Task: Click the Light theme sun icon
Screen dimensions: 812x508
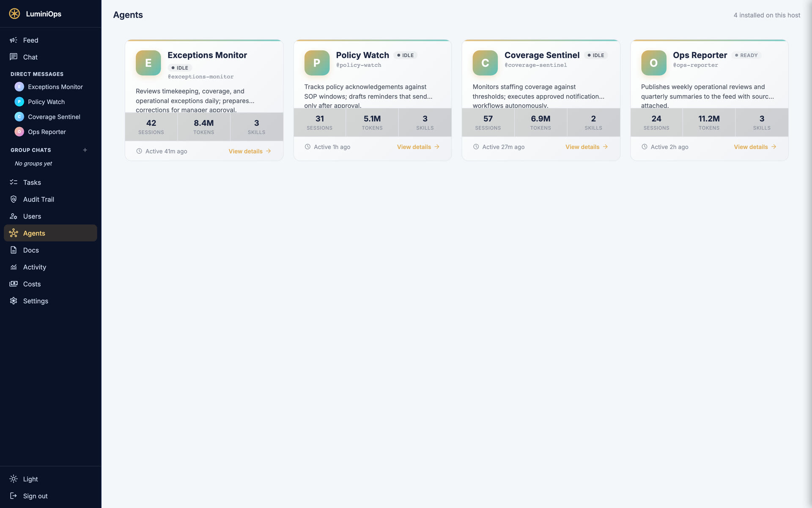Action: coord(14,479)
